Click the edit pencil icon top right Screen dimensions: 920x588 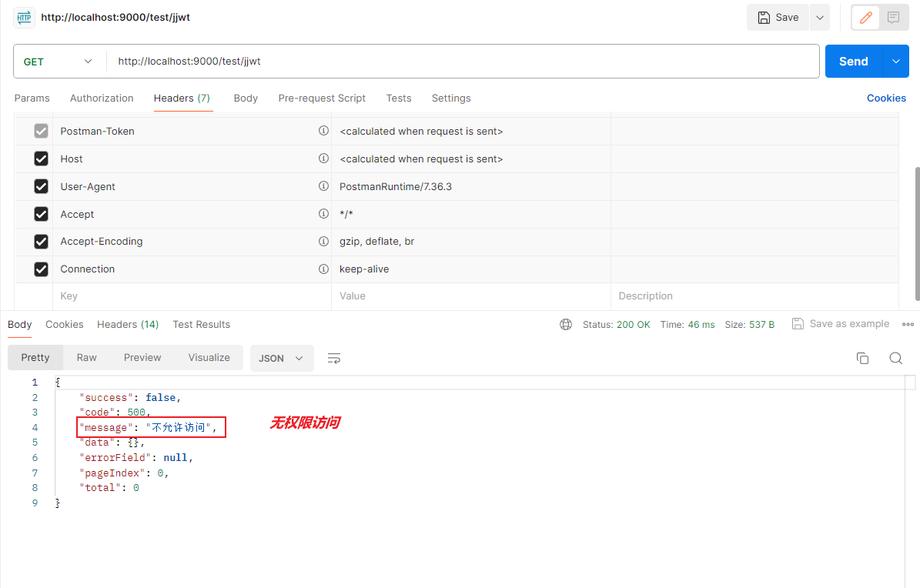pyautogui.click(x=865, y=17)
